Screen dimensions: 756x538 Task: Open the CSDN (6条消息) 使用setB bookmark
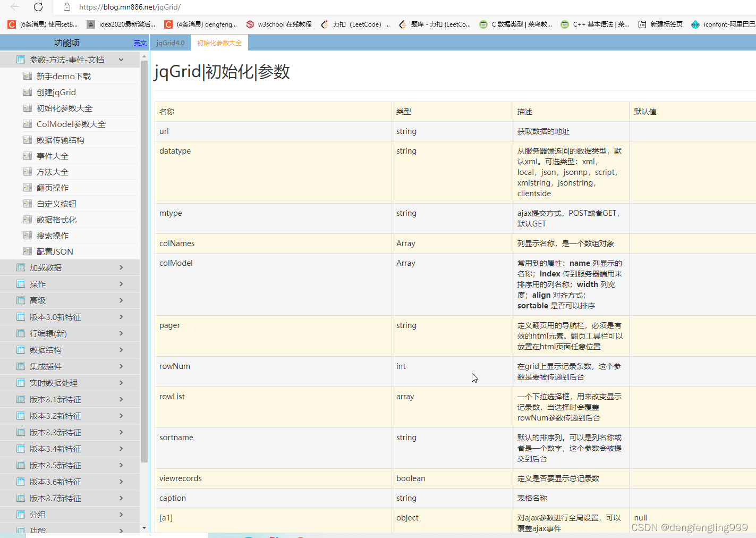[x=40, y=23]
